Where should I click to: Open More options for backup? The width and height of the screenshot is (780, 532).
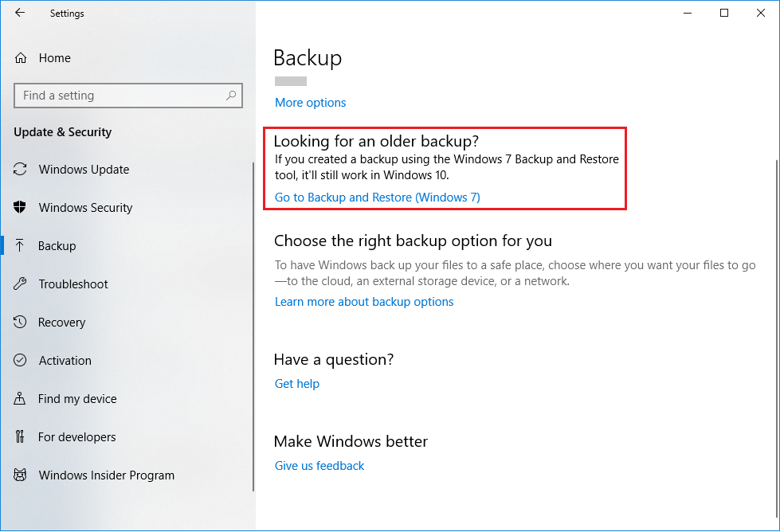[310, 102]
